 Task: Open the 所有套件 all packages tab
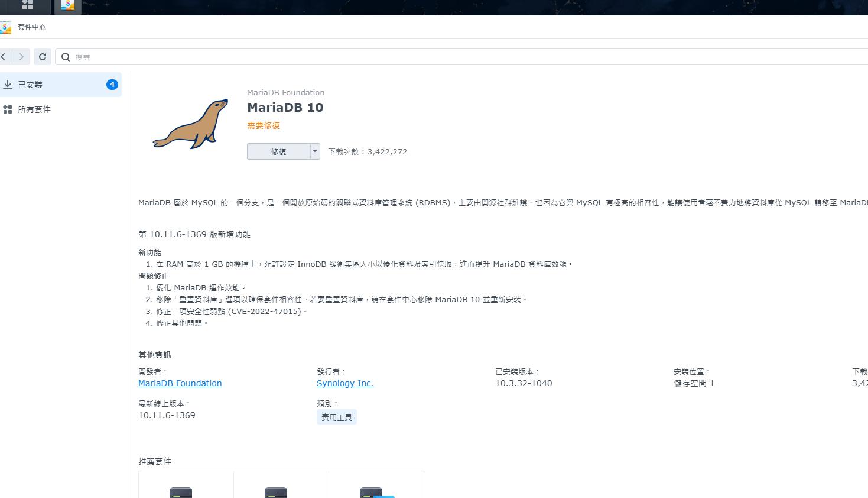pyautogui.click(x=61, y=109)
